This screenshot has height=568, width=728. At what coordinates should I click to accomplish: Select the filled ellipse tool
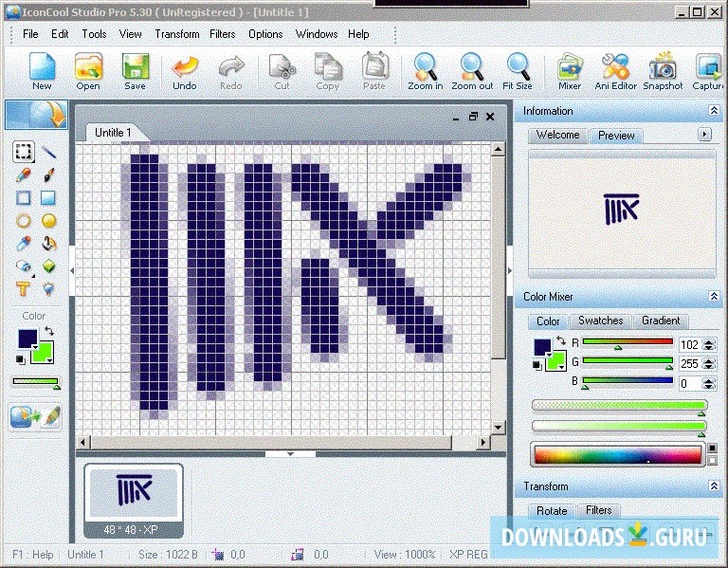point(48,221)
